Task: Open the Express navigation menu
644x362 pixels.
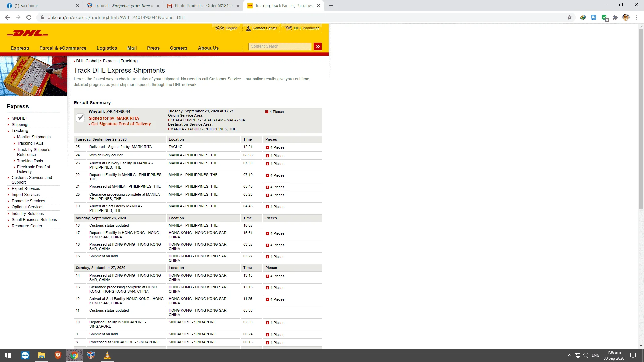Action: pyautogui.click(x=20, y=48)
